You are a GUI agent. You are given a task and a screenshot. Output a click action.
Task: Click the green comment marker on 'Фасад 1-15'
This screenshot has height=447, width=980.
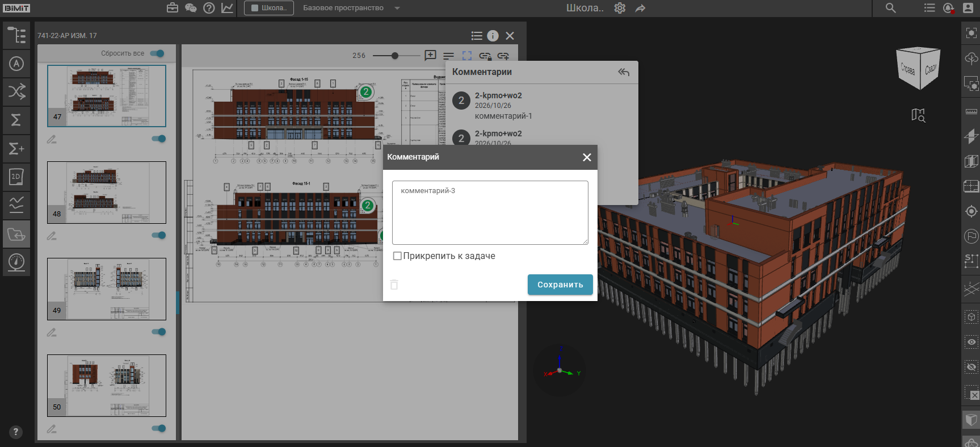(x=366, y=91)
